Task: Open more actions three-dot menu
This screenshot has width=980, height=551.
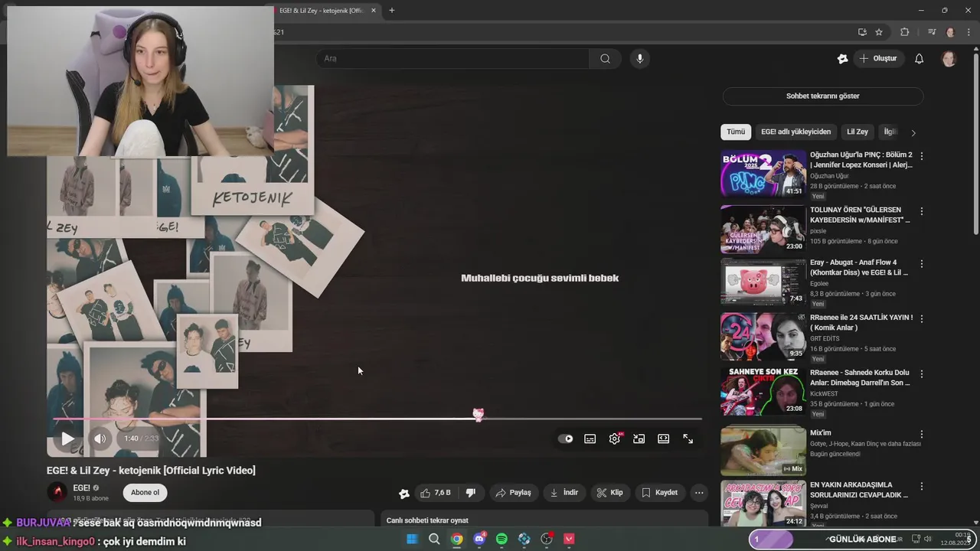Action: click(x=699, y=493)
